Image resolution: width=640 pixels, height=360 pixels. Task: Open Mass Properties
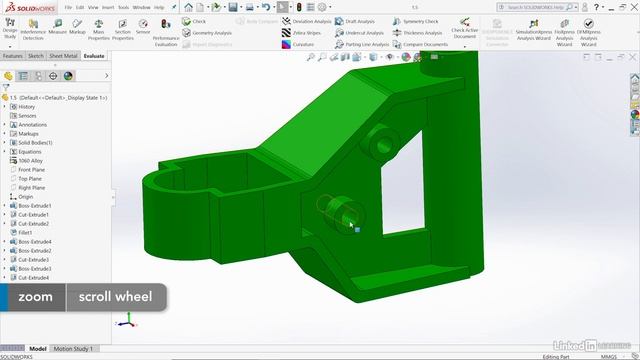pos(99,29)
